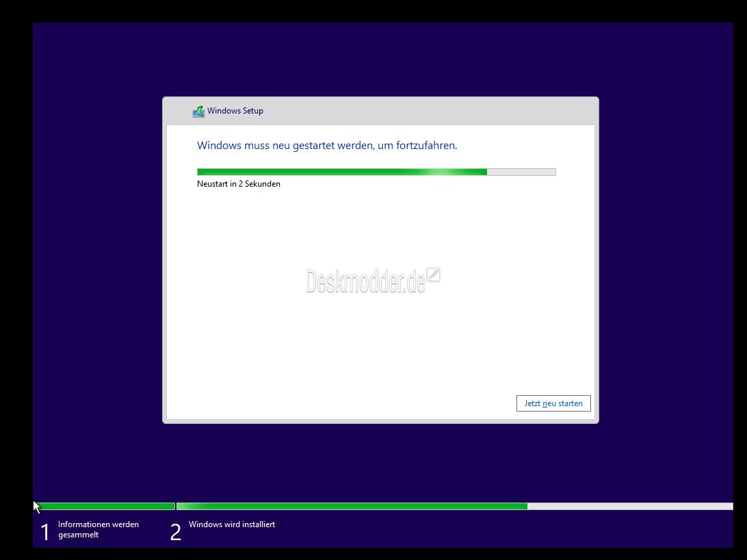The height and width of the screenshot is (560, 747).
Task: Click the Windows Setup title icon
Action: [198, 111]
